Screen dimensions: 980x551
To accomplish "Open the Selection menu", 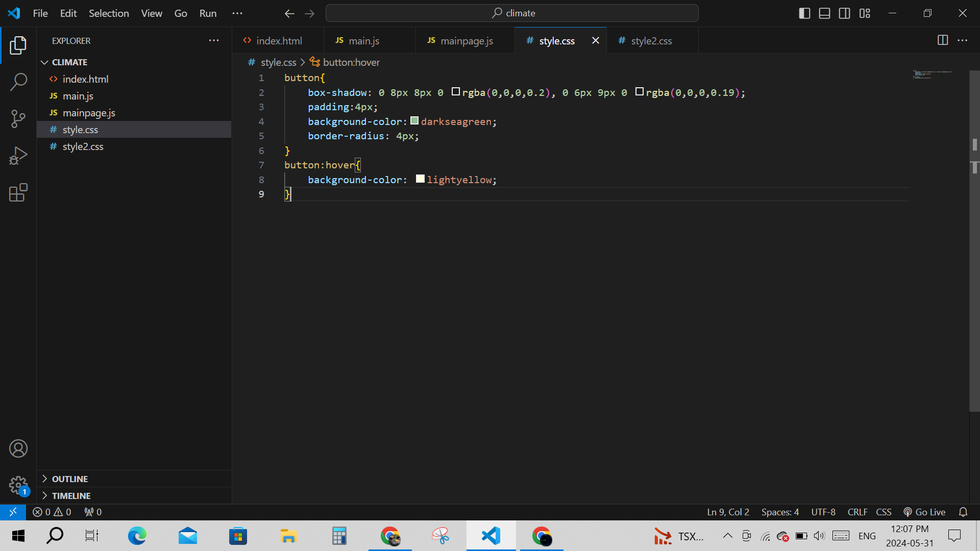I will point(109,13).
